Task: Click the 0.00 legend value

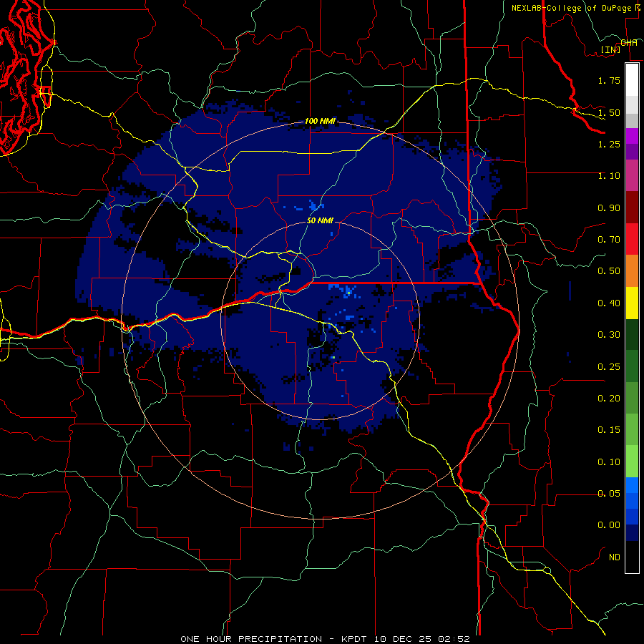Action: pyautogui.click(x=609, y=525)
